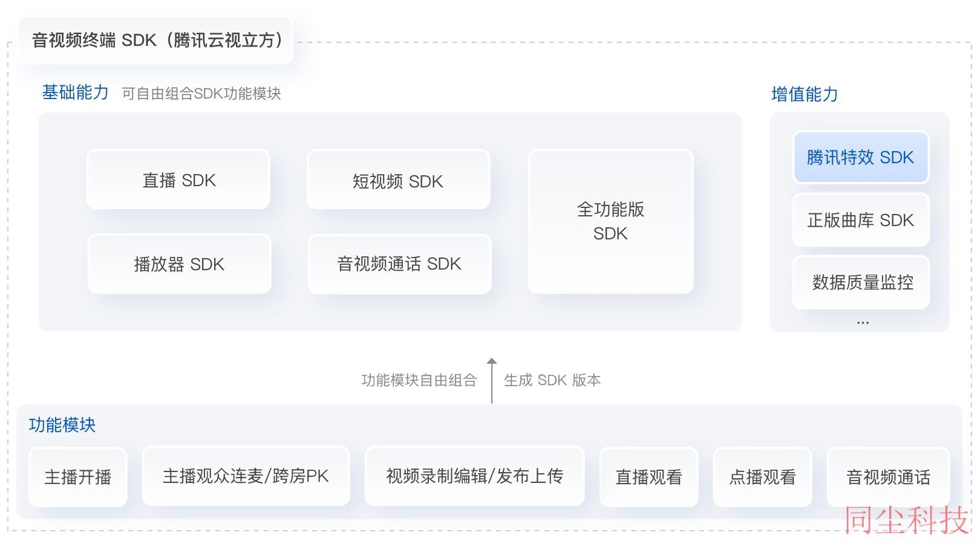Image resolution: width=980 pixels, height=544 pixels.
Task: Click the ellipsis below 数据质量监控
Action: coord(863,323)
